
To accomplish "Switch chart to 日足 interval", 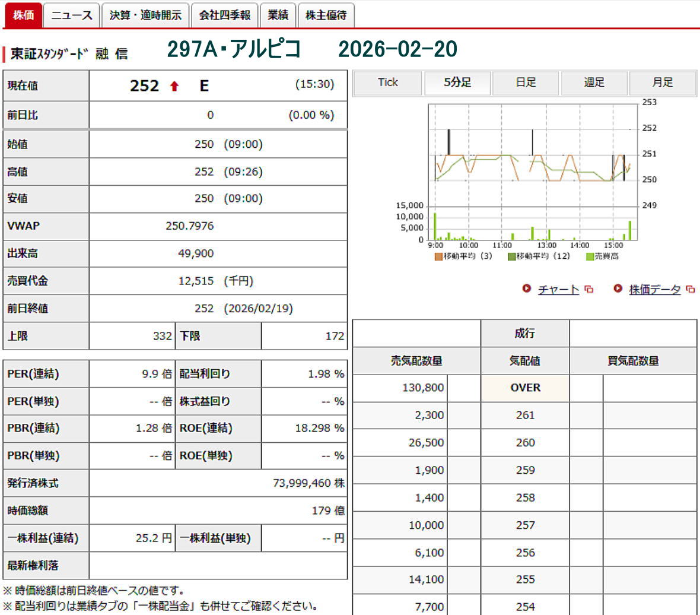I will pos(526,83).
